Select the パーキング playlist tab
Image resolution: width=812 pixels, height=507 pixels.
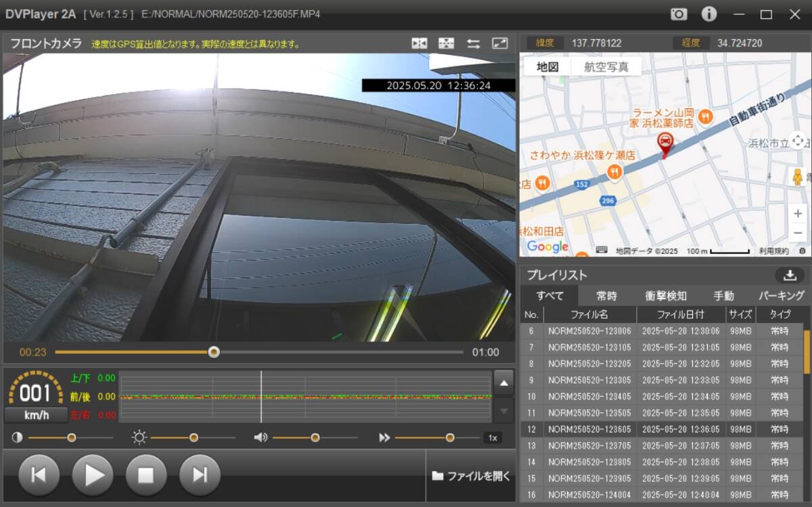781,296
